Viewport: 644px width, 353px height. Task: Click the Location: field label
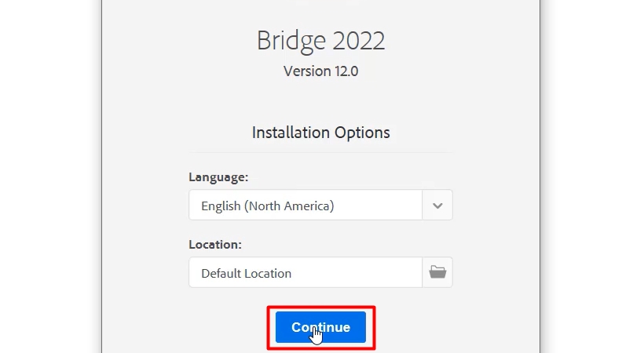tap(215, 245)
